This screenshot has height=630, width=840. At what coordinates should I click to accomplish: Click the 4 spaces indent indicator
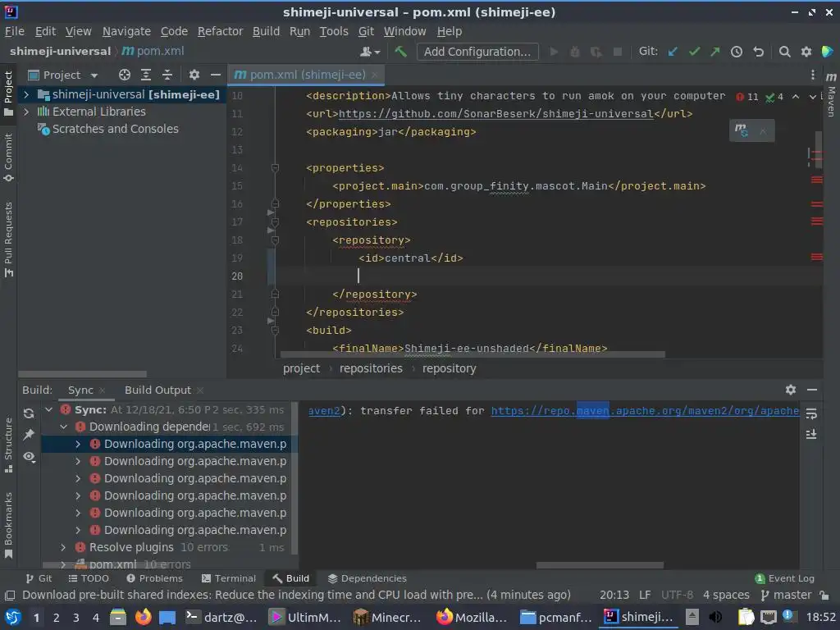point(726,595)
